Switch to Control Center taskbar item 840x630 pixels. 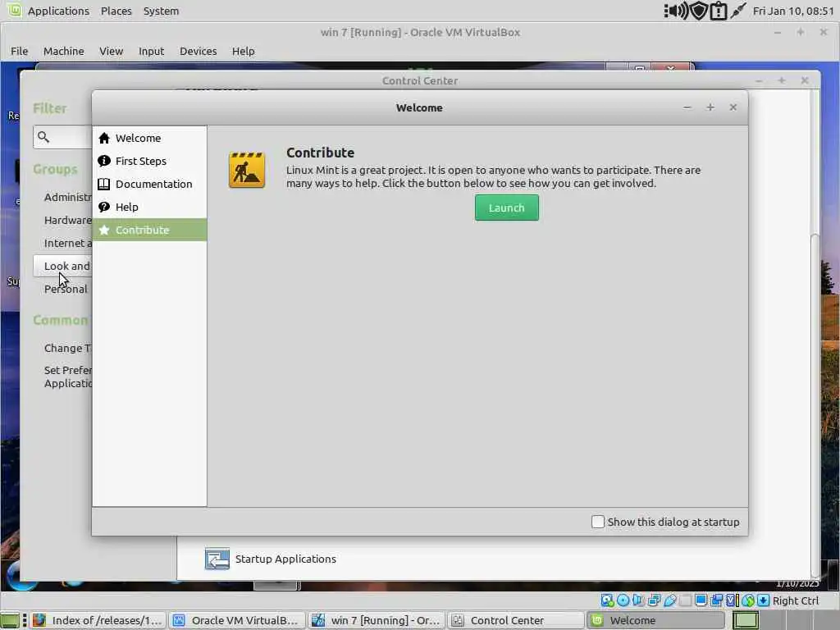point(516,620)
